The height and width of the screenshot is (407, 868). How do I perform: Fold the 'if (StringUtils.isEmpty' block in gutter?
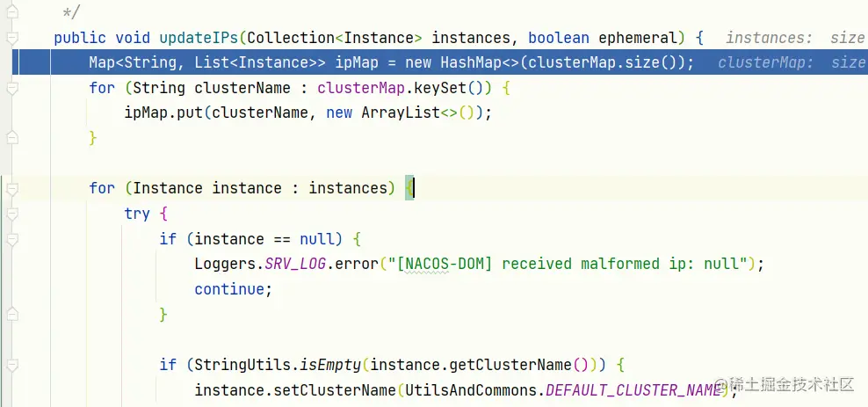12,365
